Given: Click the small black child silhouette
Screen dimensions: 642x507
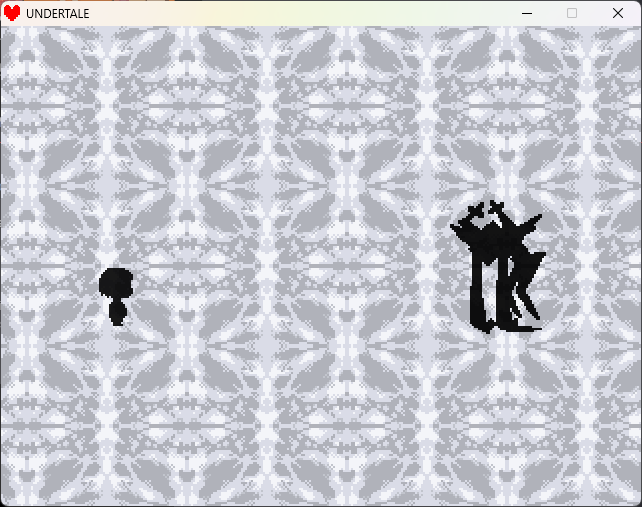Looking at the screenshot, I should (116, 297).
